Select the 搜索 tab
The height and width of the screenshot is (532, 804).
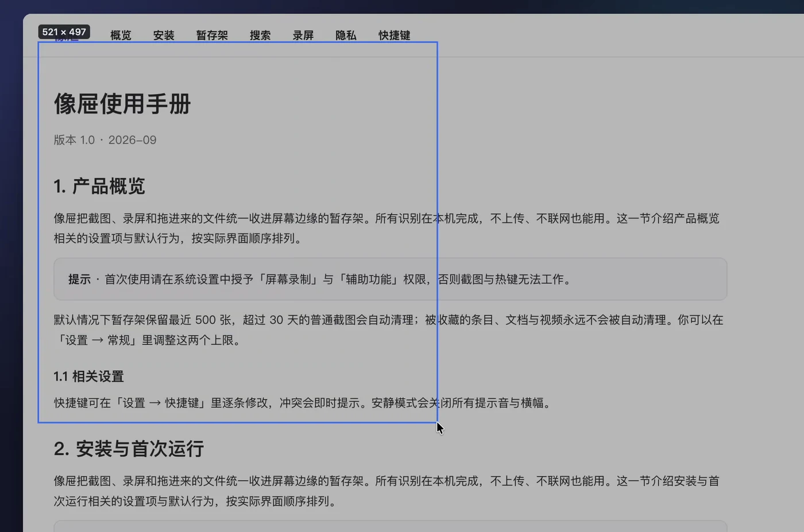tap(260, 36)
